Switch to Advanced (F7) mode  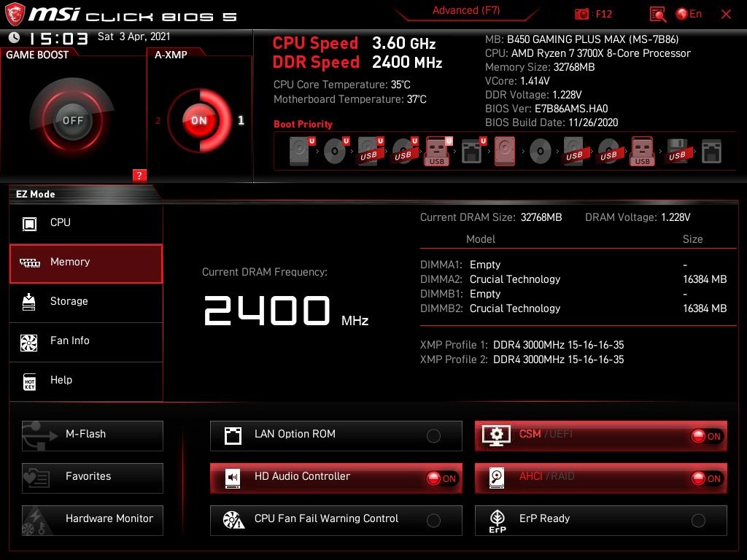(x=466, y=10)
